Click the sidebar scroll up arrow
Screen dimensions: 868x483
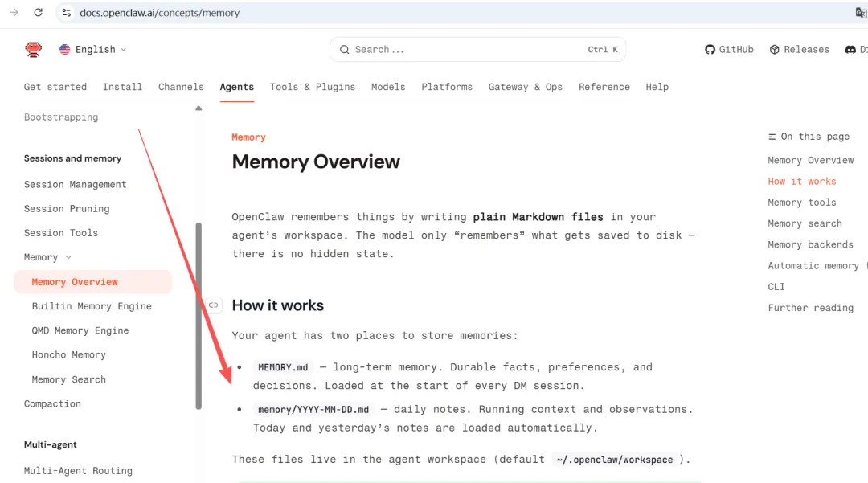pyautogui.click(x=199, y=108)
